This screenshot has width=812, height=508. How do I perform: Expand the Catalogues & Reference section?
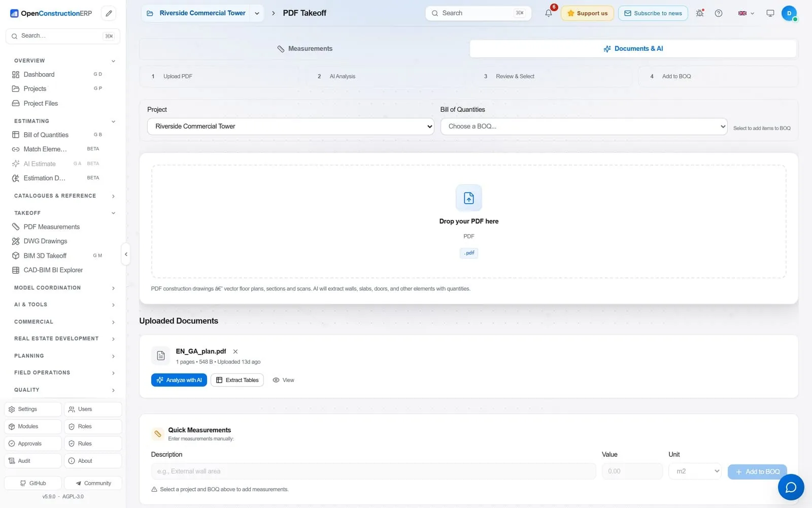coord(64,196)
